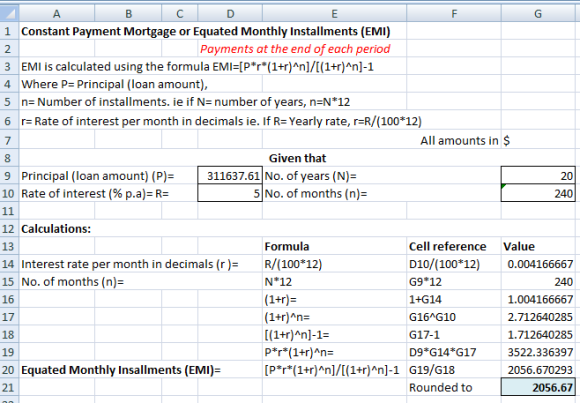Select rounded EMI result 2056.67
The image size is (580, 403).
(538, 387)
